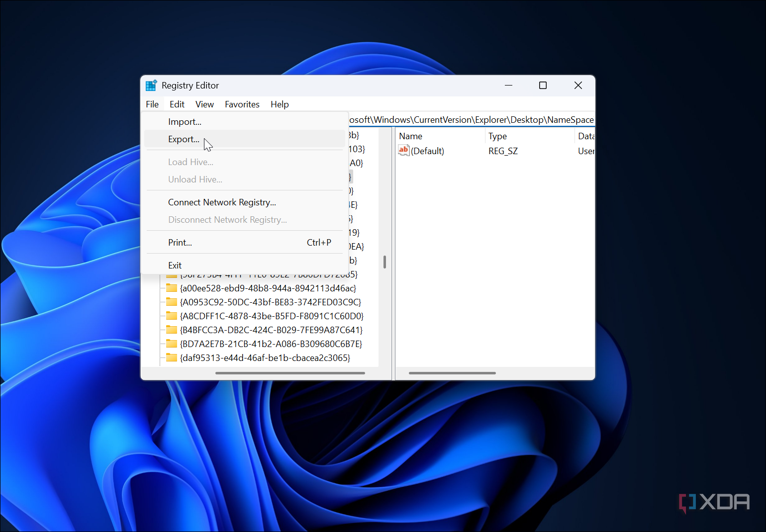The height and width of the screenshot is (532, 766).
Task: Click the Registry Editor icon in the title bar
Action: click(151, 85)
